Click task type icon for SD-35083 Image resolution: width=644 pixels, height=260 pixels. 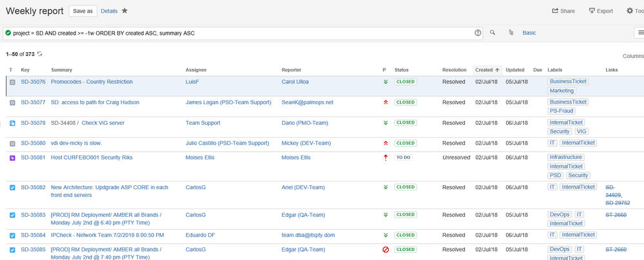click(12, 215)
